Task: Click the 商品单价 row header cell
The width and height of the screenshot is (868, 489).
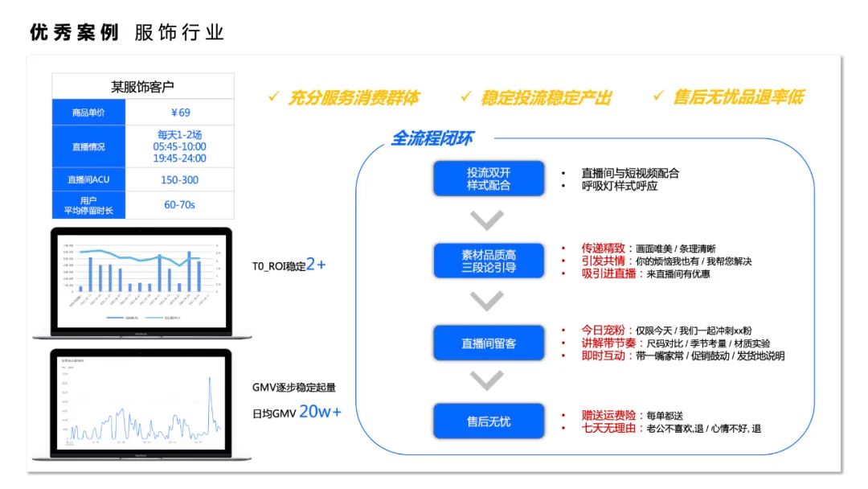Action: [x=88, y=112]
